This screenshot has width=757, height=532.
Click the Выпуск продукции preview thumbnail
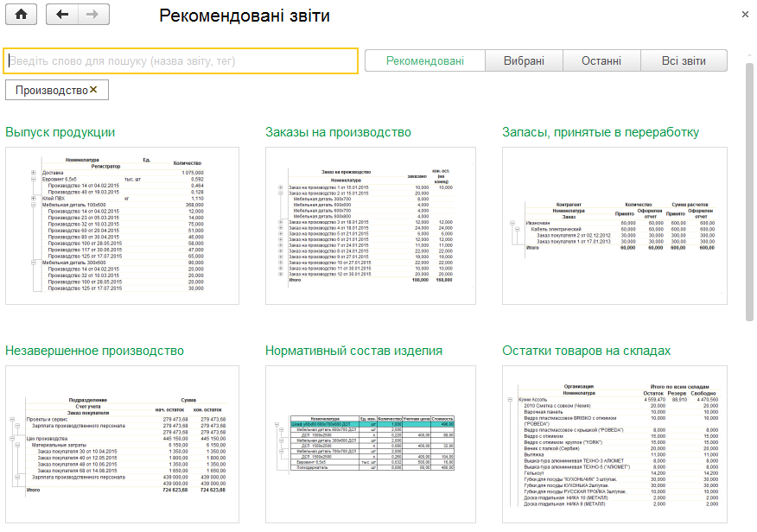[x=122, y=225]
